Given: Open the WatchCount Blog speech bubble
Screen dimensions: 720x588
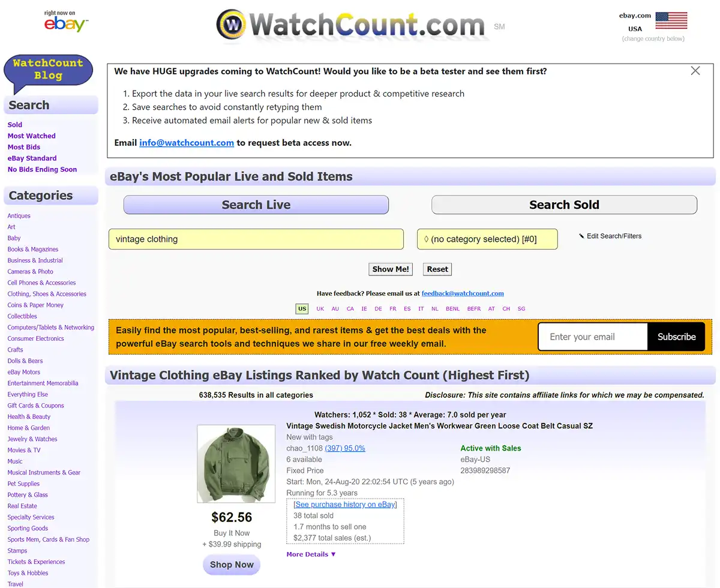Looking at the screenshot, I should [48, 68].
